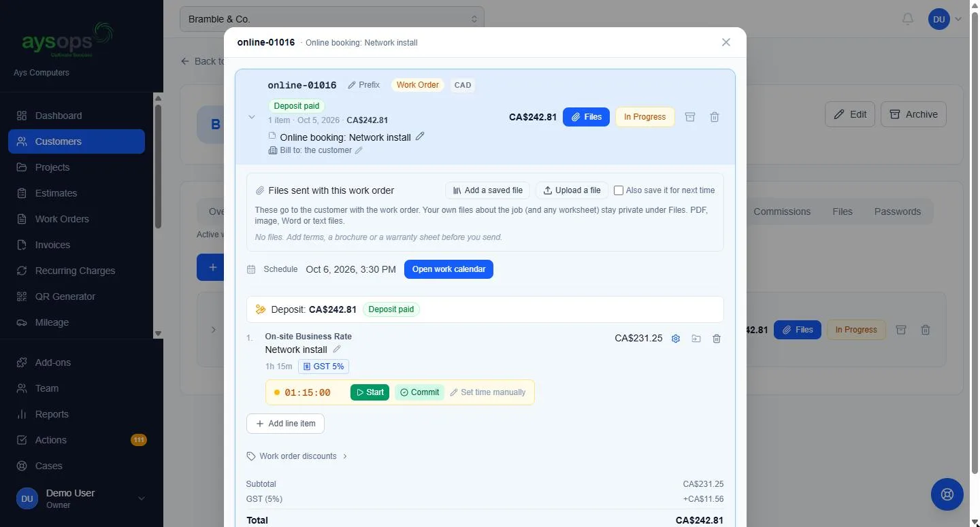Edit the 'Bill to: the customer' pencil
The width and height of the screenshot is (980, 527).
(x=359, y=150)
